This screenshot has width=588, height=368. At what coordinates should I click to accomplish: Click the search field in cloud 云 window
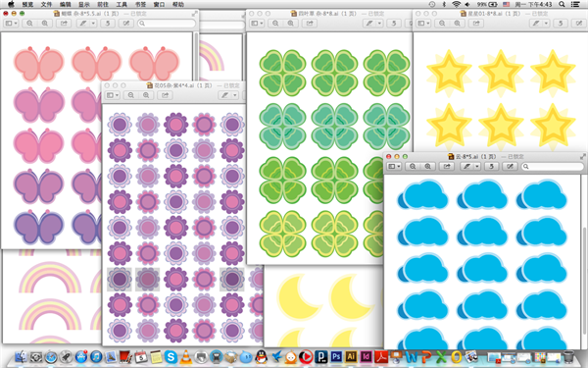click(554, 167)
